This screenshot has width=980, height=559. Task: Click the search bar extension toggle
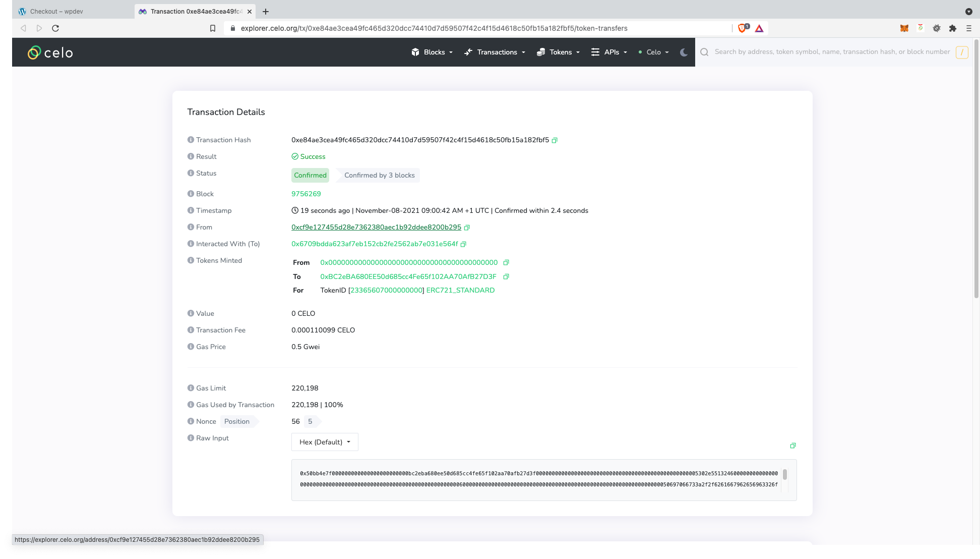click(962, 52)
